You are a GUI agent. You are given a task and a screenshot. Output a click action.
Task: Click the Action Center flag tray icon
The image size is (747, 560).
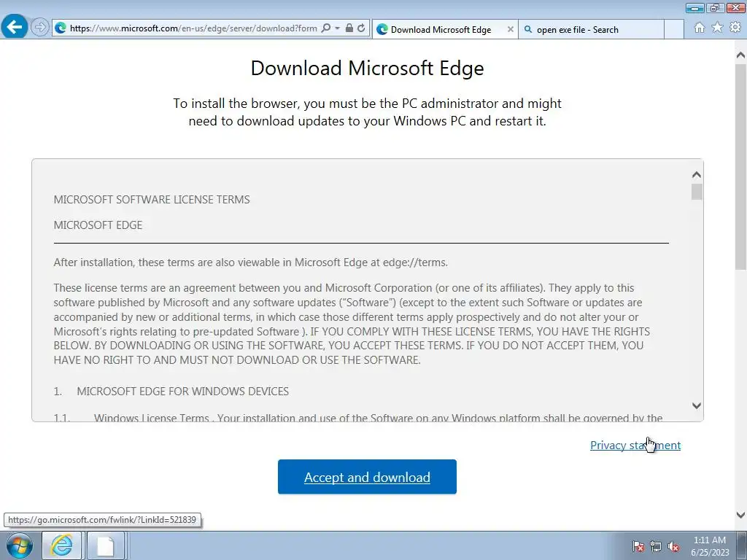(x=638, y=546)
